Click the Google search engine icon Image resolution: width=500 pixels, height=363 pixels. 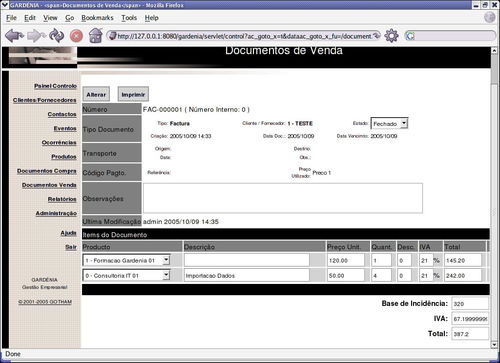click(410, 36)
